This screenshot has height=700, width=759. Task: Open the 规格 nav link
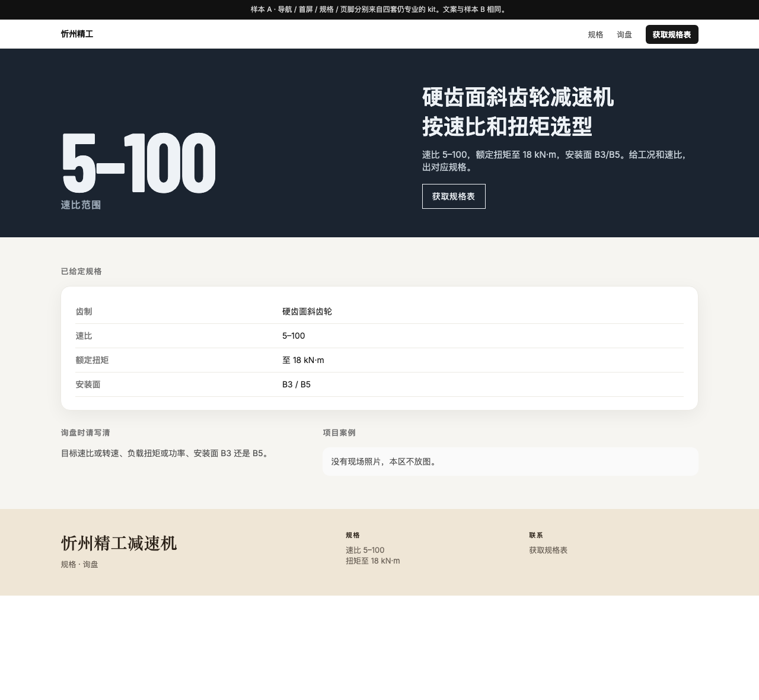tap(595, 34)
